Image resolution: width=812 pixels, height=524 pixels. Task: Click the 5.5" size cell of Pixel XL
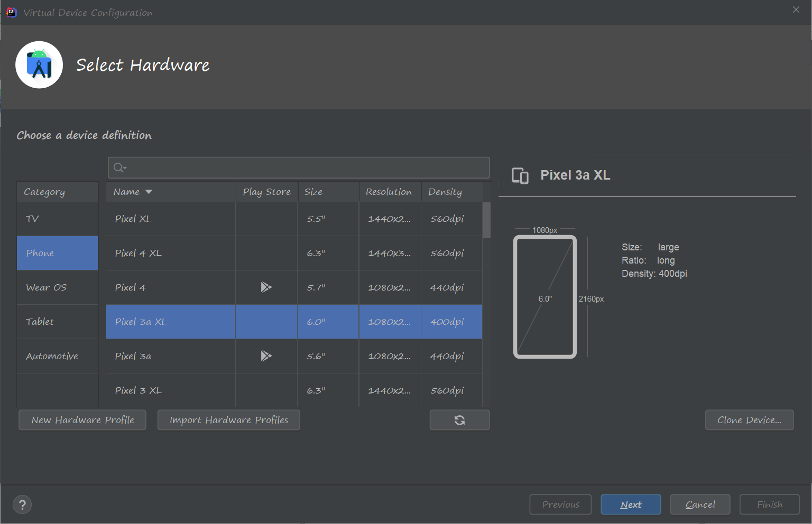(x=328, y=219)
